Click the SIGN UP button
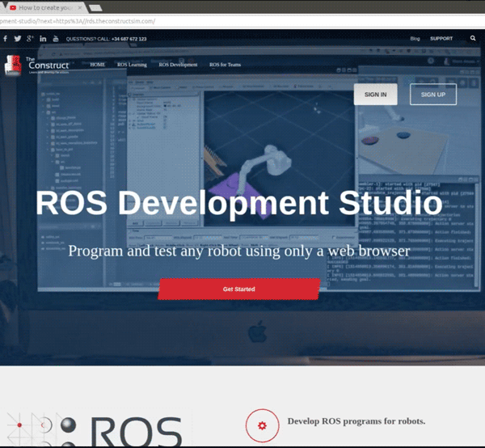Image resolution: width=485 pixels, height=448 pixels. [433, 95]
